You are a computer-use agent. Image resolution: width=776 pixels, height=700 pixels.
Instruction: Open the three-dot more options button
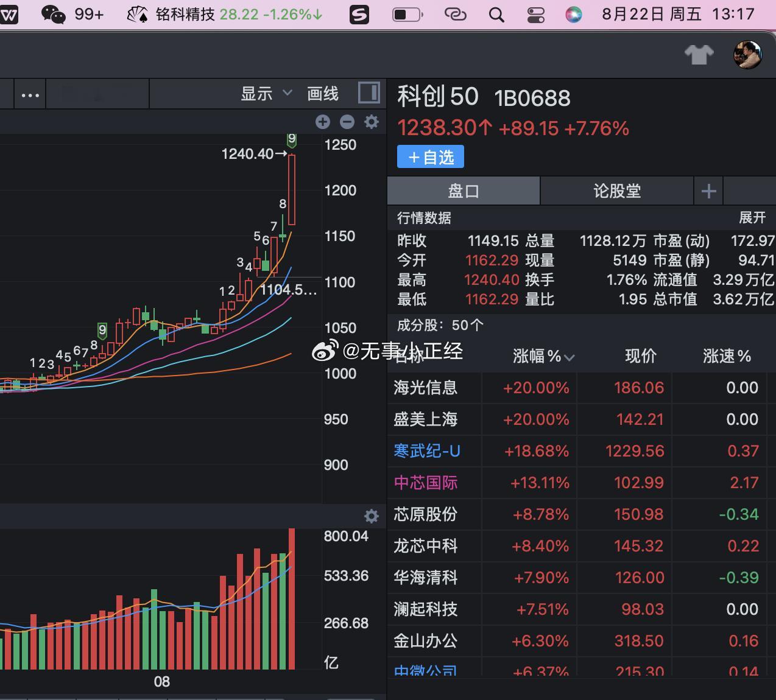coord(30,95)
